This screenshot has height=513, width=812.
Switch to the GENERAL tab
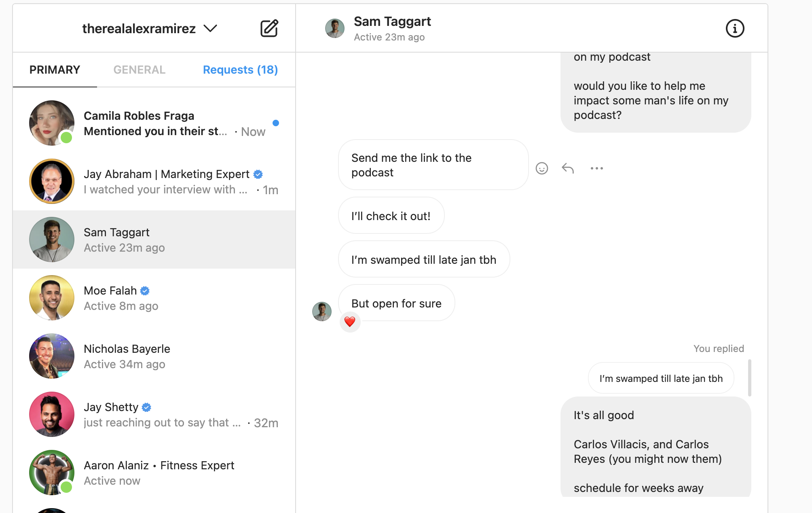tap(139, 70)
